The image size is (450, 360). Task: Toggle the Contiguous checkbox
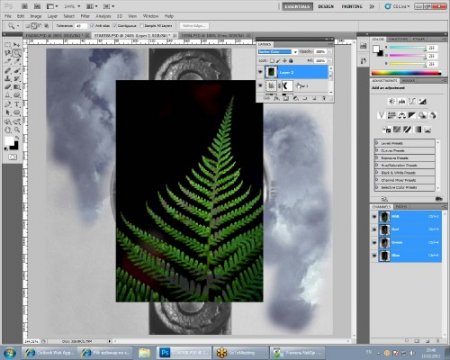[x=115, y=26]
